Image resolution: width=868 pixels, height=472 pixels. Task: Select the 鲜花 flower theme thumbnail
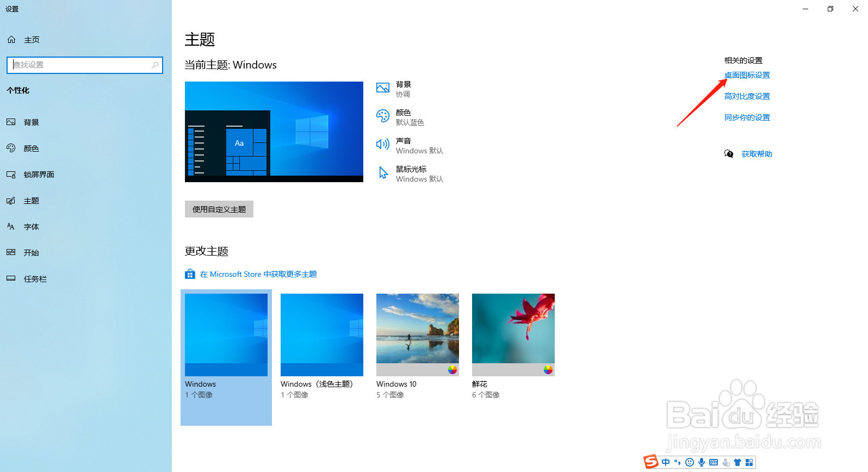pos(513,335)
